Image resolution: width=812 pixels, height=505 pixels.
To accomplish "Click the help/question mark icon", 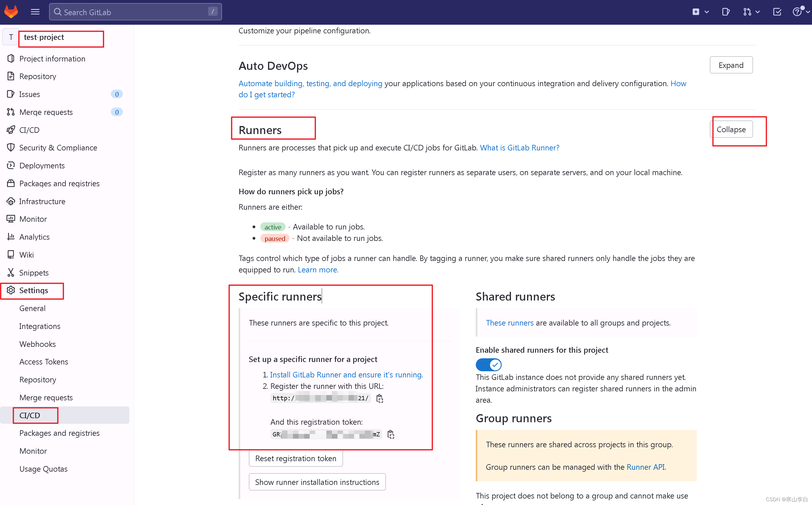I will point(797,12).
